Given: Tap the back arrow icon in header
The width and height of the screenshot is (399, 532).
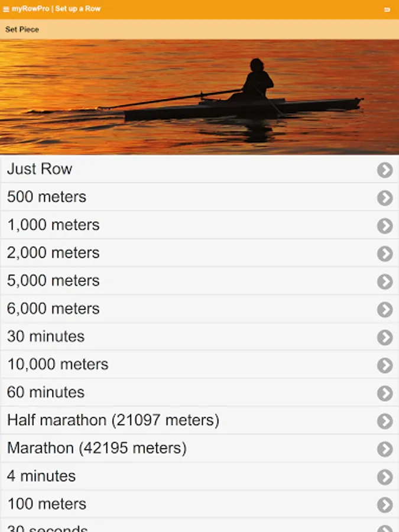Looking at the screenshot, I should tap(387, 9).
